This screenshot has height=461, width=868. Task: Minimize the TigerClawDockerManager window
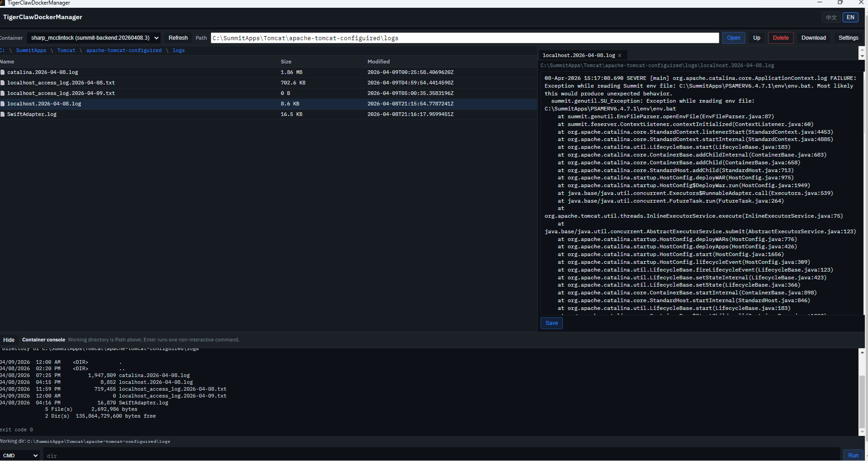pyautogui.click(x=819, y=3)
